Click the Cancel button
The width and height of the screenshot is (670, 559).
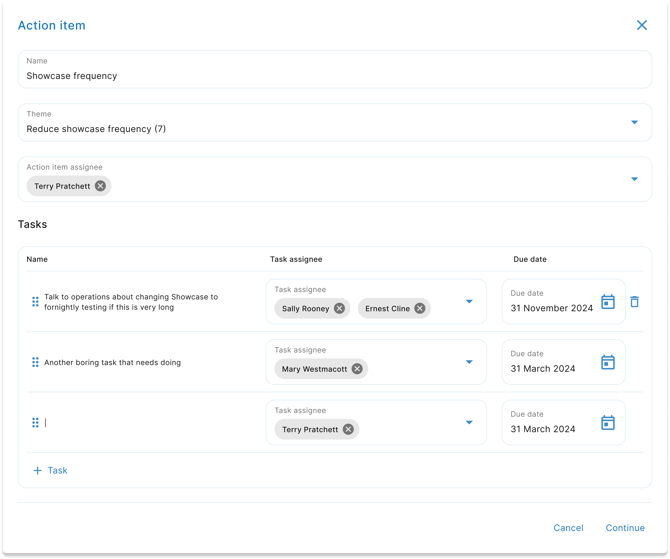point(568,528)
